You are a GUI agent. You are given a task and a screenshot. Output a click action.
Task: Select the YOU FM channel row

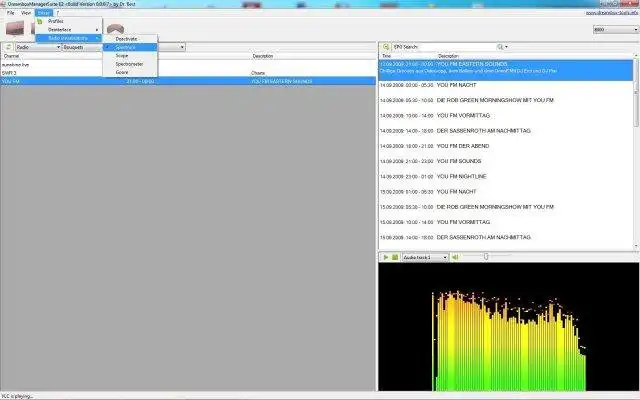pos(188,81)
